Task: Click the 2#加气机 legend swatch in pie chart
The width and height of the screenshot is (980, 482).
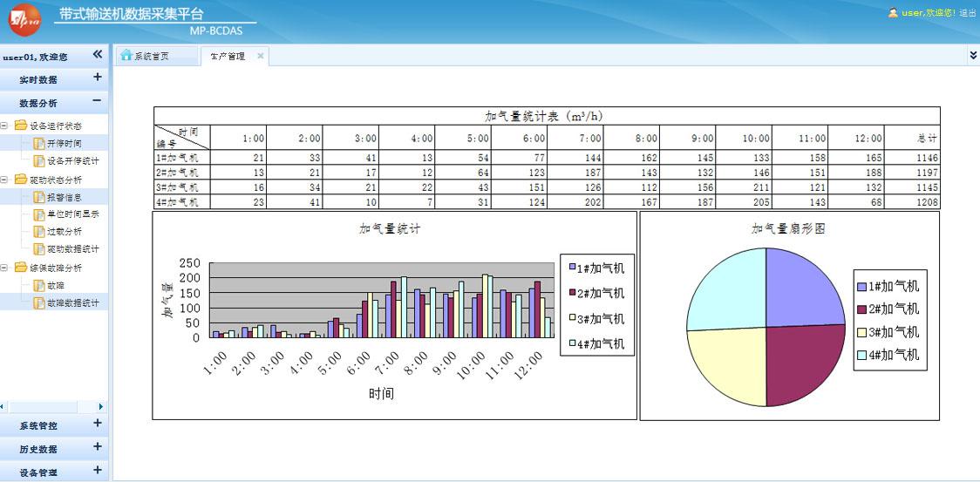Action: pos(862,309)
